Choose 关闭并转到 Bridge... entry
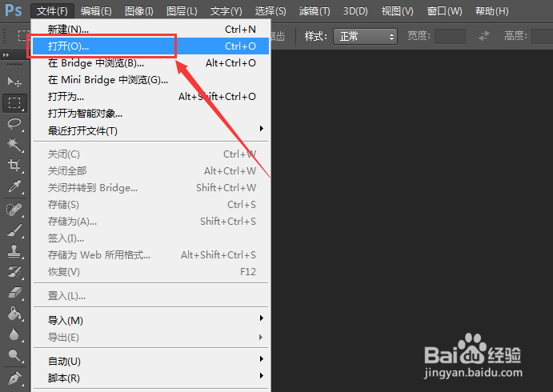Screen dimensions: 553x392 [151, 188]
